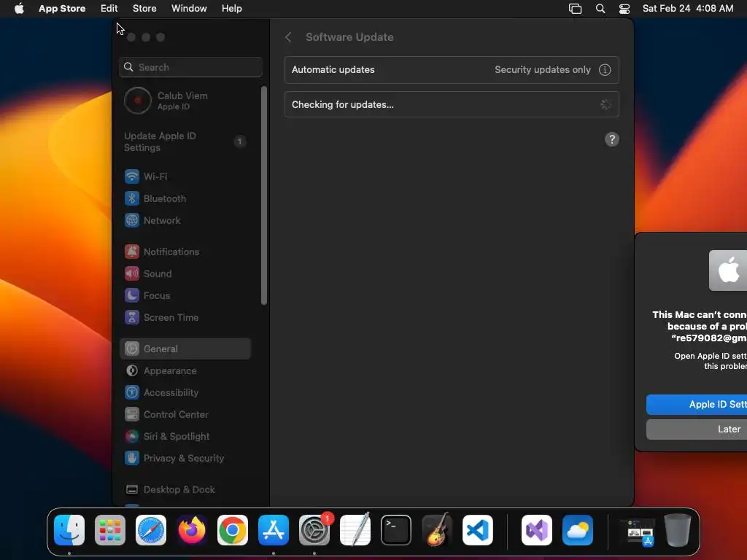Open TextEdit from the Dock
This screenshot has width=747, height=560.
355,531
